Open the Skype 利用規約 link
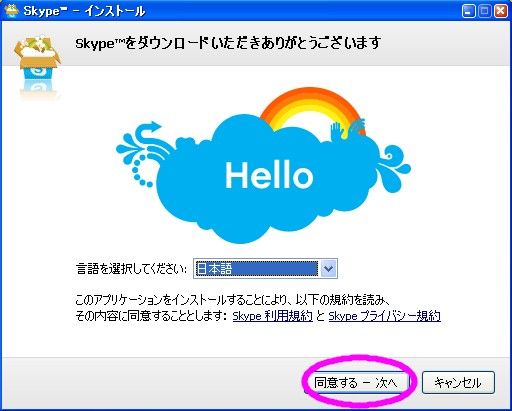The width and height of the screenshot is (512, 411). click(272, 316)
